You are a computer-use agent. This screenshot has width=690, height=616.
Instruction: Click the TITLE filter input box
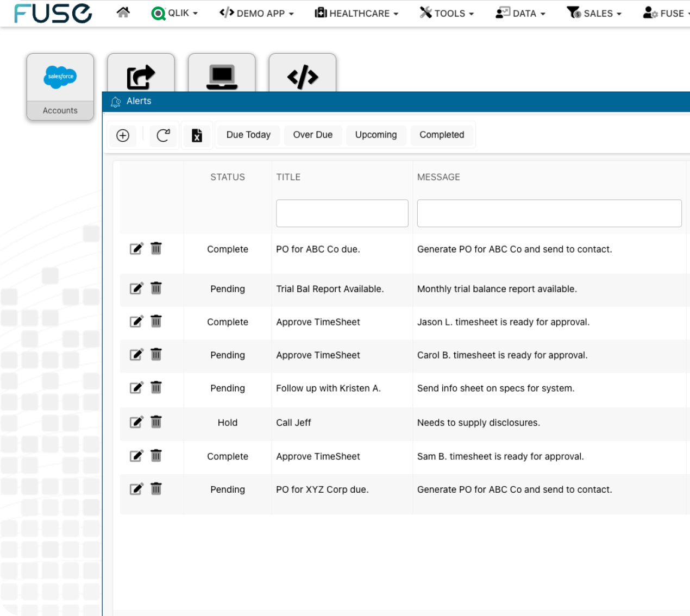342,213
